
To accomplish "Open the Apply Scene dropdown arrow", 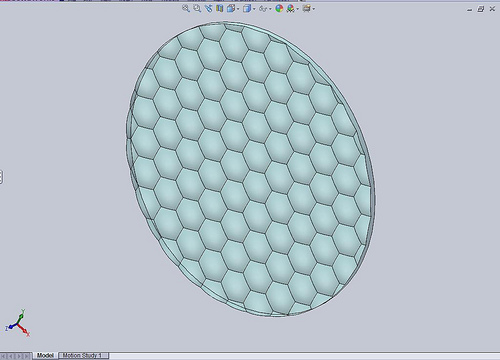I will 297,9.
